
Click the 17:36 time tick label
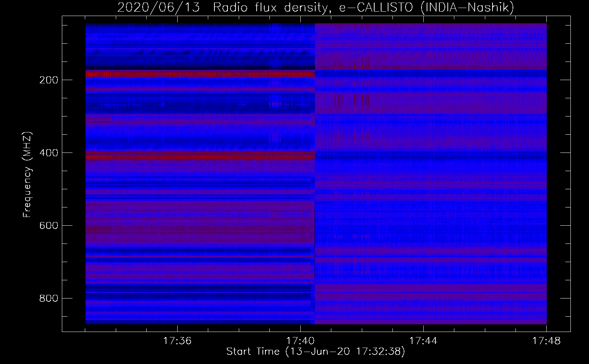177,341
